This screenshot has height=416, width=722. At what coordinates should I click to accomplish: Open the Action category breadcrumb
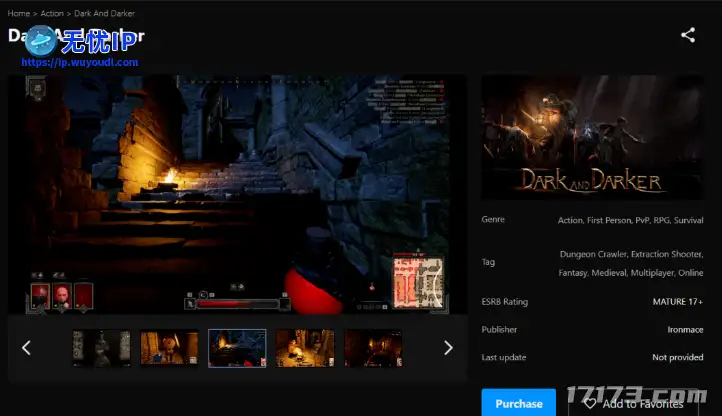point(52,13)
